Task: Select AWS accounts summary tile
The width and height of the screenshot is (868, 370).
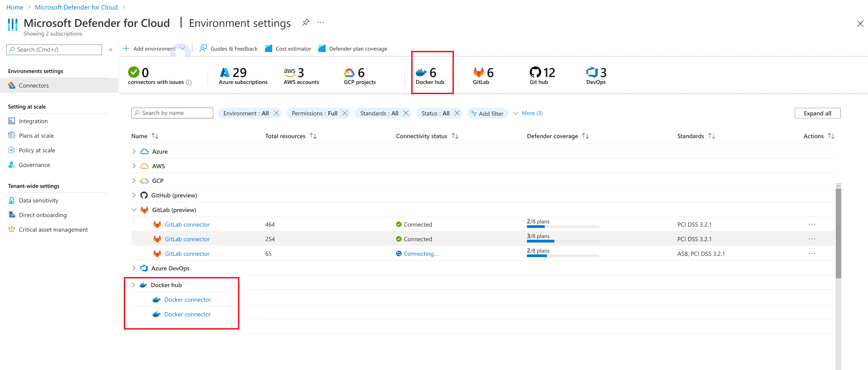Action: pos(301,76)
